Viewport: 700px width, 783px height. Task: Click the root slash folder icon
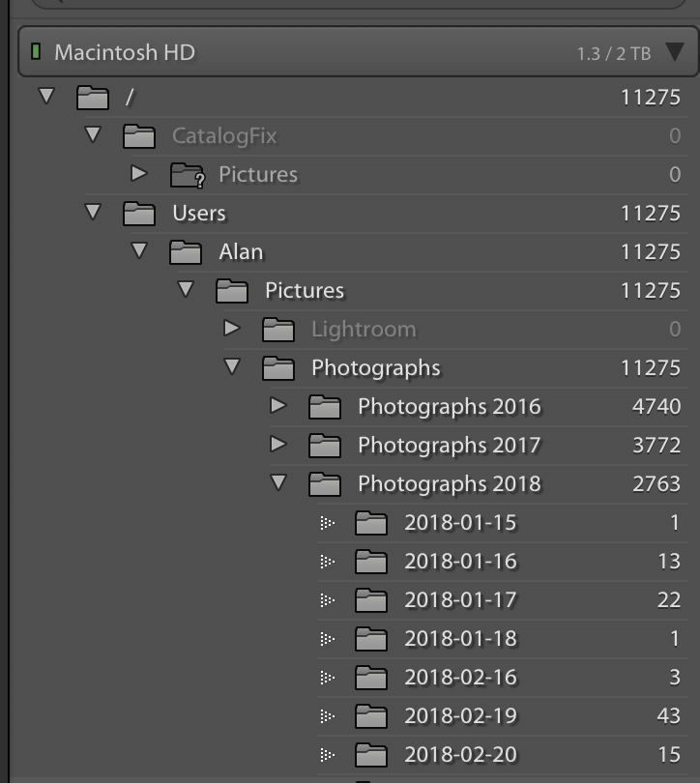coord(93,98)
